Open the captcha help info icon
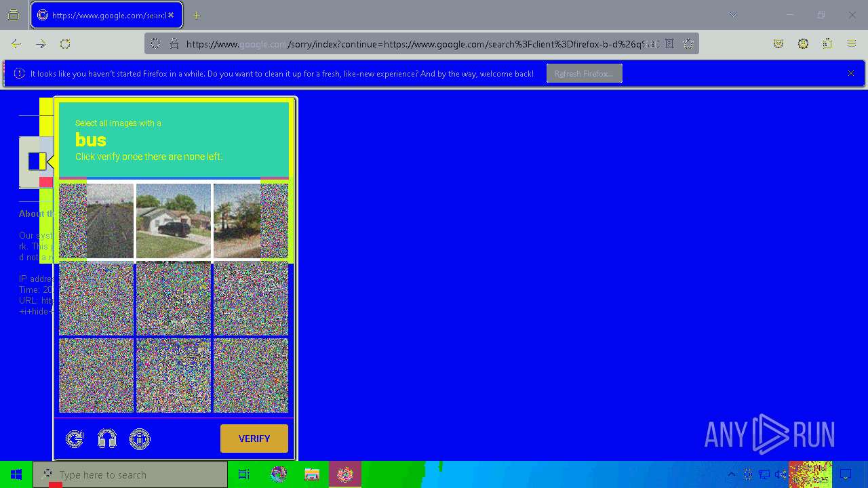Viewport: 868px width, 488px height. [x=140, y=439]
